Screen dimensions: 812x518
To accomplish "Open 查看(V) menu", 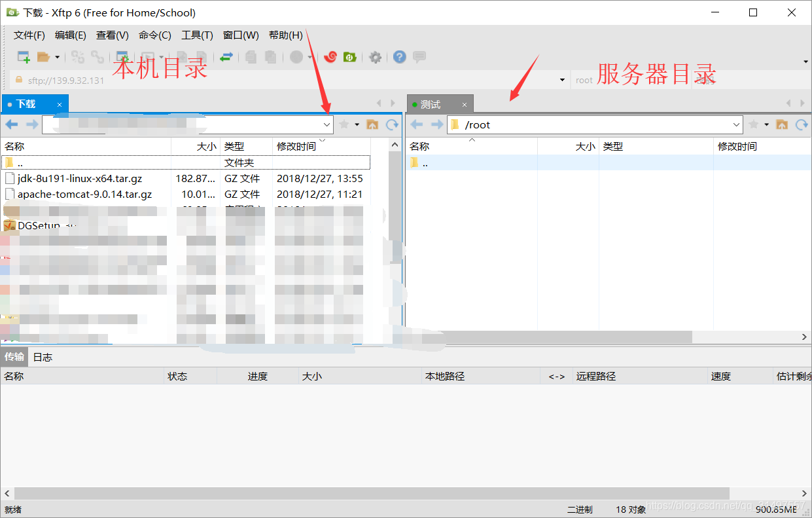I will 113,35.
